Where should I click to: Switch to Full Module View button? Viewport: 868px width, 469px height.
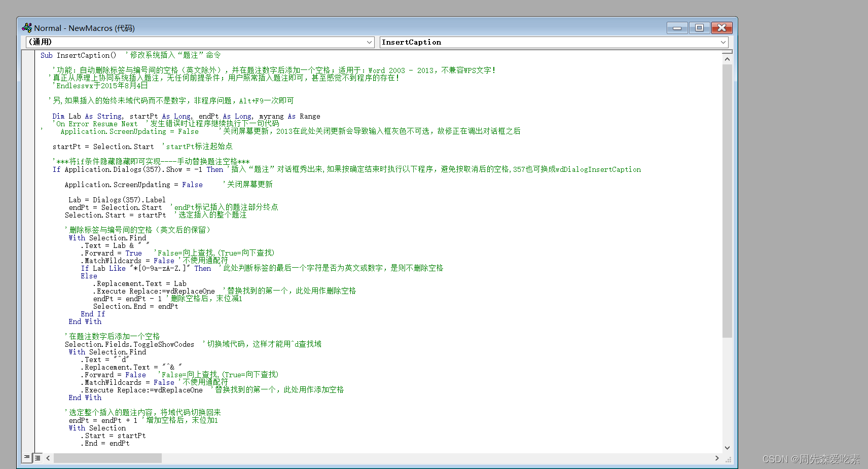coord(38,458)
